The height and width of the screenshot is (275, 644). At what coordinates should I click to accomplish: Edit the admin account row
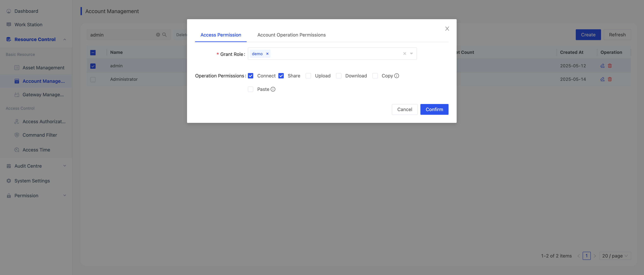(603, 66)
